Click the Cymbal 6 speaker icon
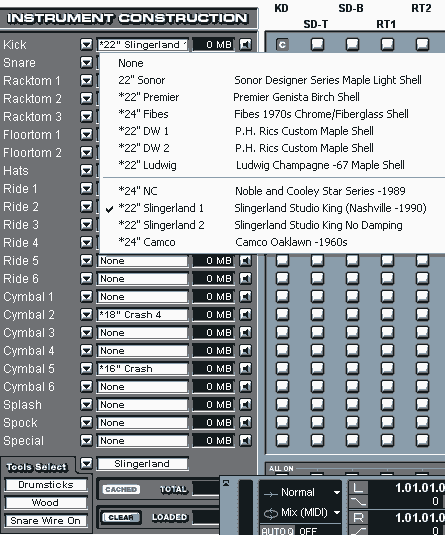The image size is (445, 535). tap(245, 387)
